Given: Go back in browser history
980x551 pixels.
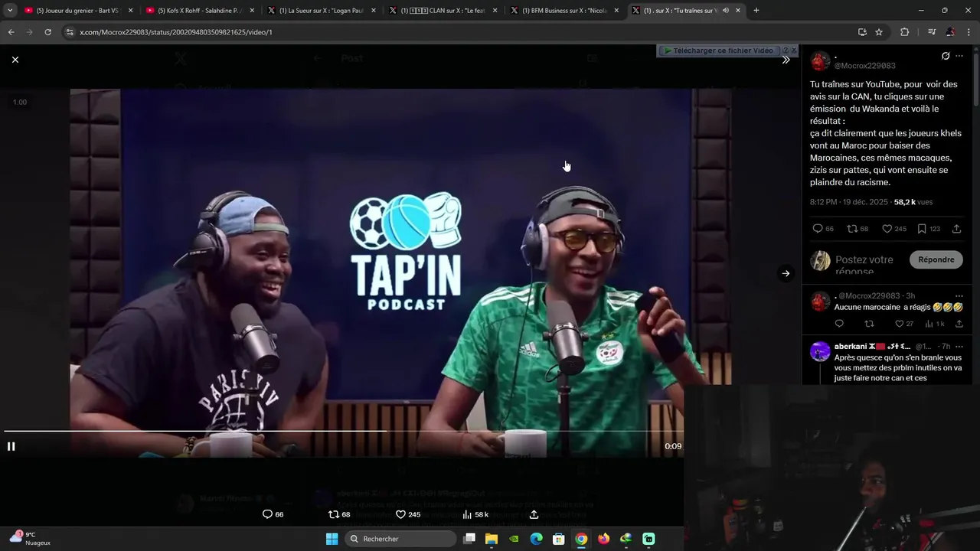Looking at the screenshot, I should (11, 32).
